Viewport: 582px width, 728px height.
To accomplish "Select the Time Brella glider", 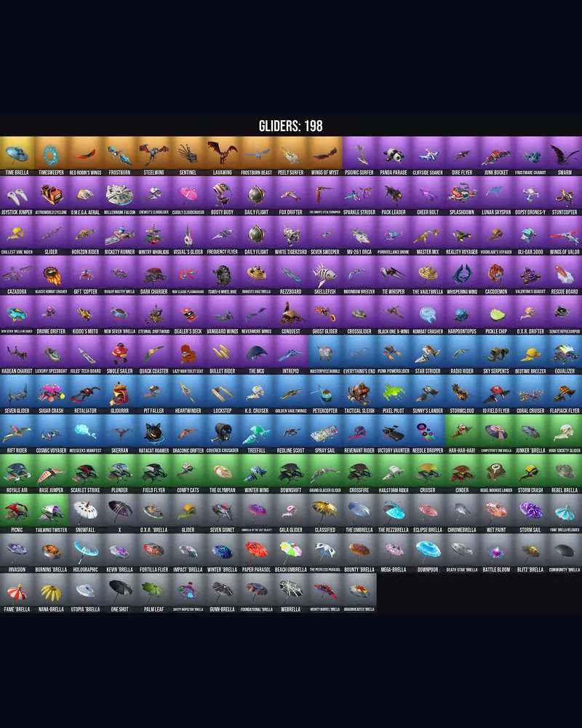I will tap(17, 156).
